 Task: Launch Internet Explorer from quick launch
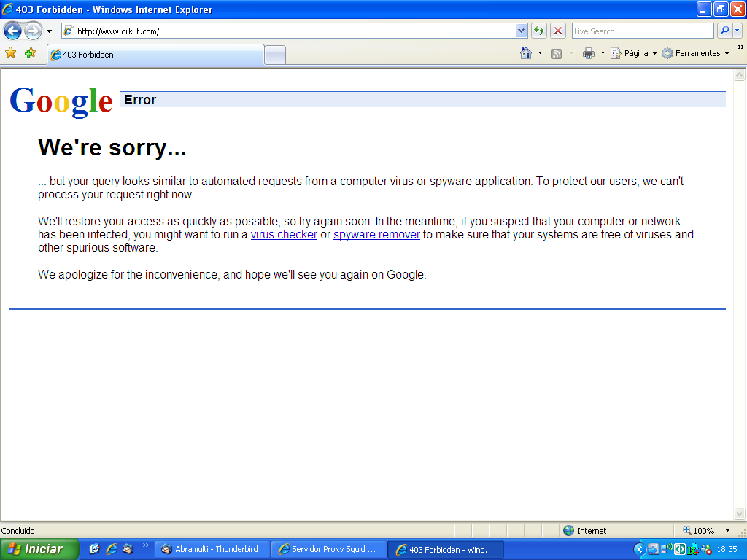pyautogui.click(x=112, y=549)
